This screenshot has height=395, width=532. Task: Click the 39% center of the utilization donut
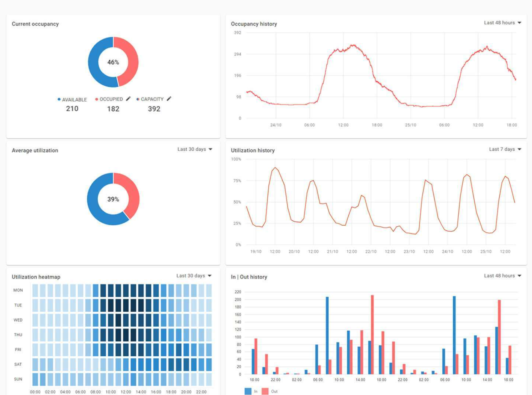[x=113, y=199]
